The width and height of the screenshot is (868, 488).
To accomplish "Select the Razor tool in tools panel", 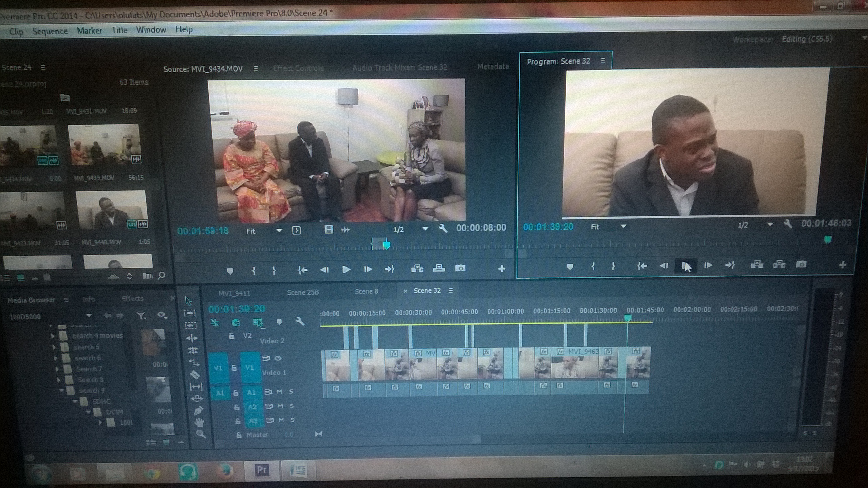I will click(x=195, y=374).
